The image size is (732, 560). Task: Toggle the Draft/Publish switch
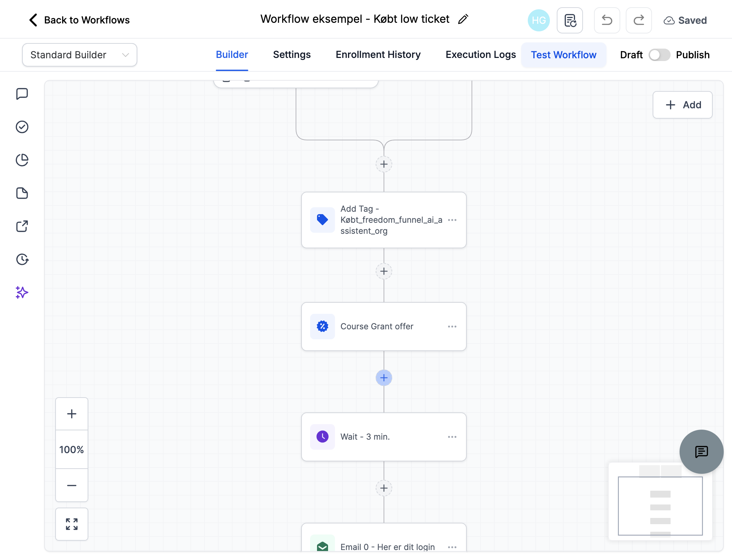point(659,55)
